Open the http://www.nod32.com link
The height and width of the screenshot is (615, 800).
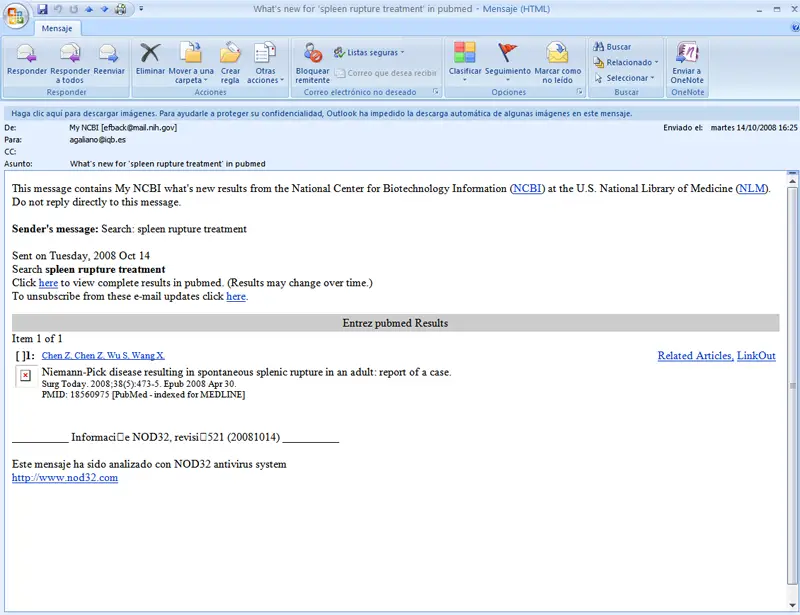pos(65,478)
